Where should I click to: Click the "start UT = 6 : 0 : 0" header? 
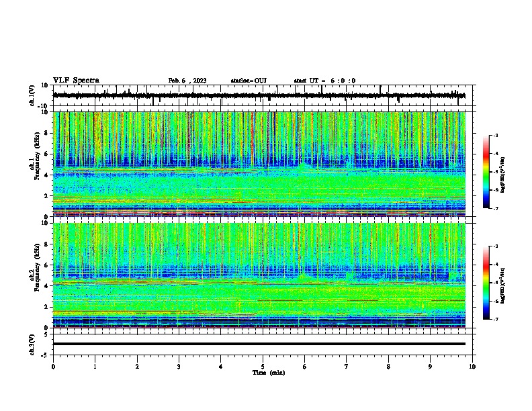coord(324,81)
